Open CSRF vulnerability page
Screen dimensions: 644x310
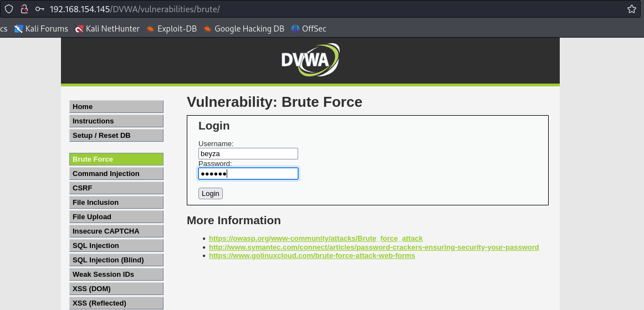tap(116, 188)
